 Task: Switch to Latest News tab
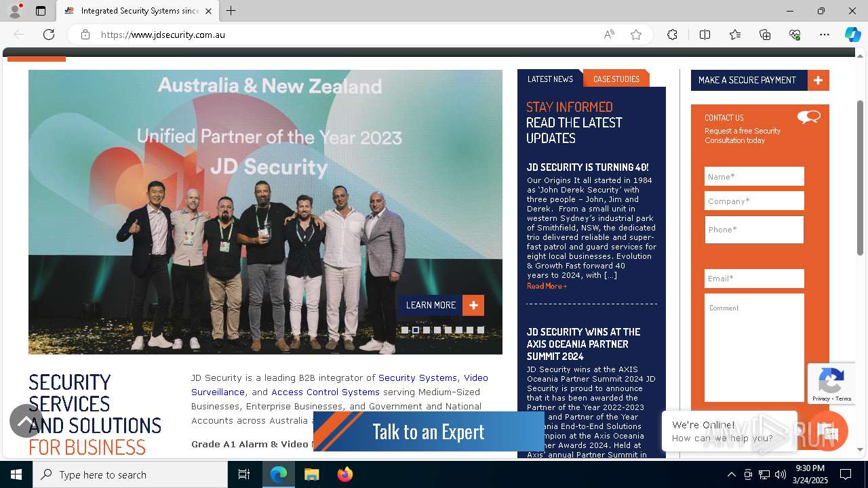point(550,79)
